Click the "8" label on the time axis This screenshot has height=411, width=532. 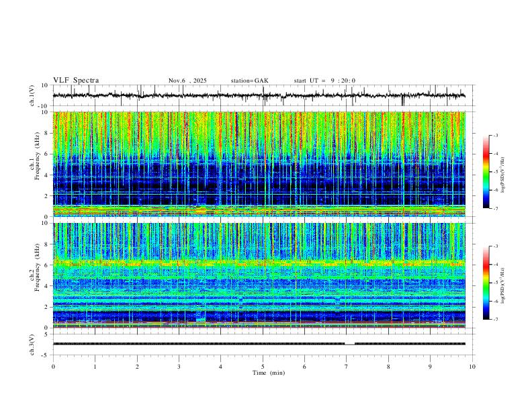388,367
